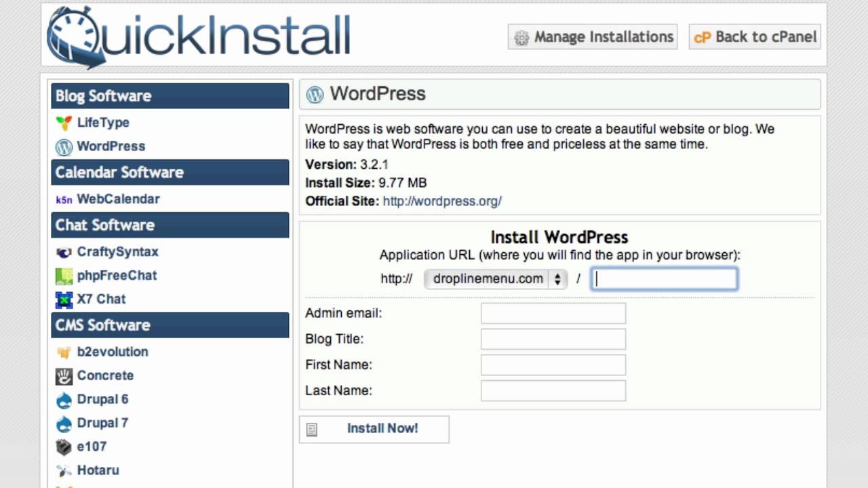Image resolution: width=868 pixels, height=488 pixels.
Task: Click the e107 icon
Action: 64,447
